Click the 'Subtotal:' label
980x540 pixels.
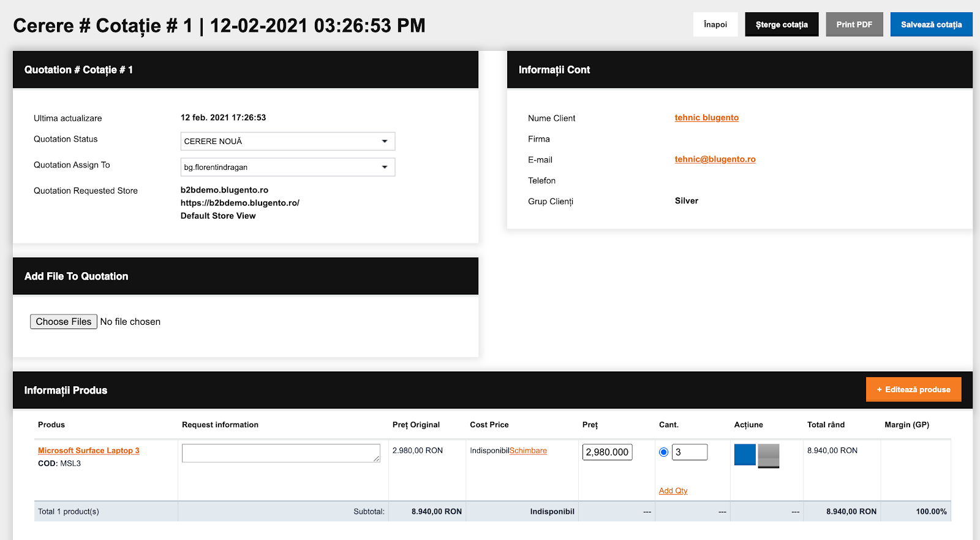[x=369, y=512]
